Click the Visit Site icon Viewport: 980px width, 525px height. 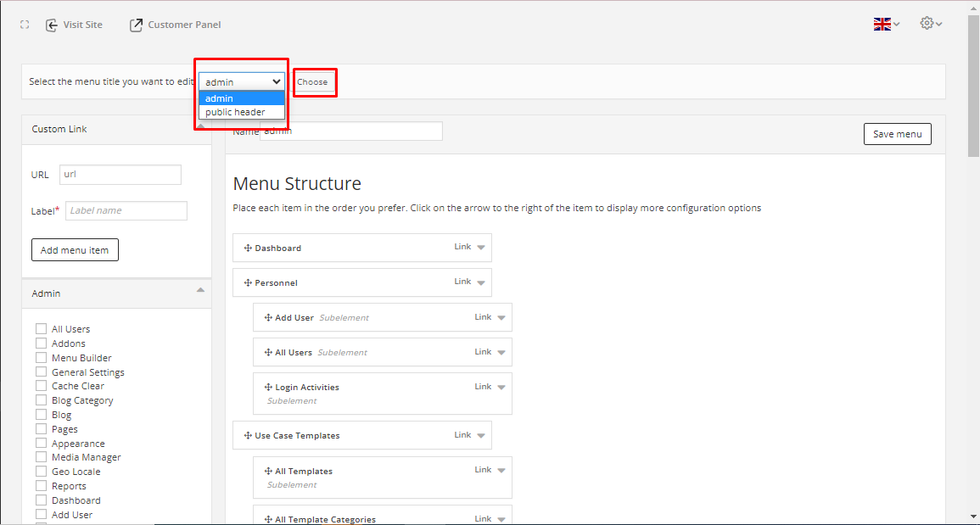click(52, 25)
